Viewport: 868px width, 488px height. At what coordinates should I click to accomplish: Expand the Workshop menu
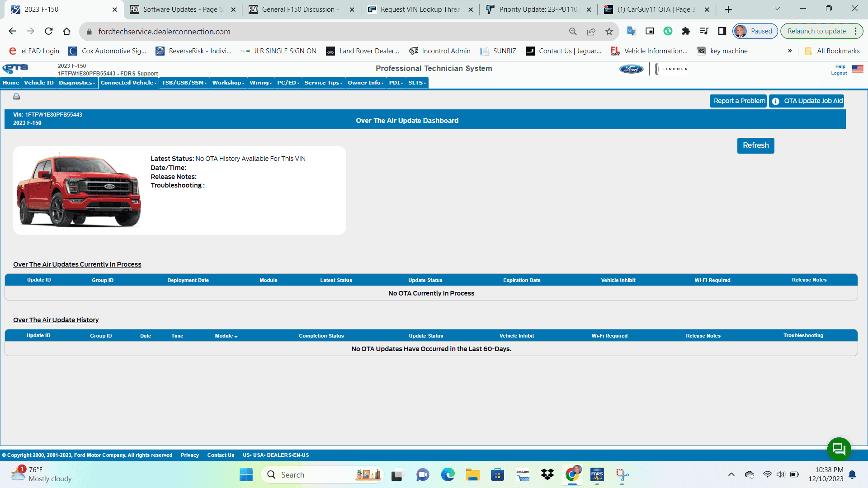click(228, 83)
